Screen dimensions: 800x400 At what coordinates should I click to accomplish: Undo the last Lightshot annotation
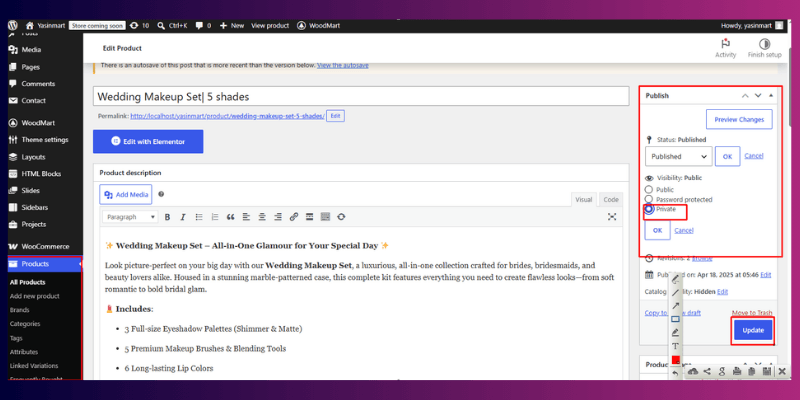tap(676, 373)
